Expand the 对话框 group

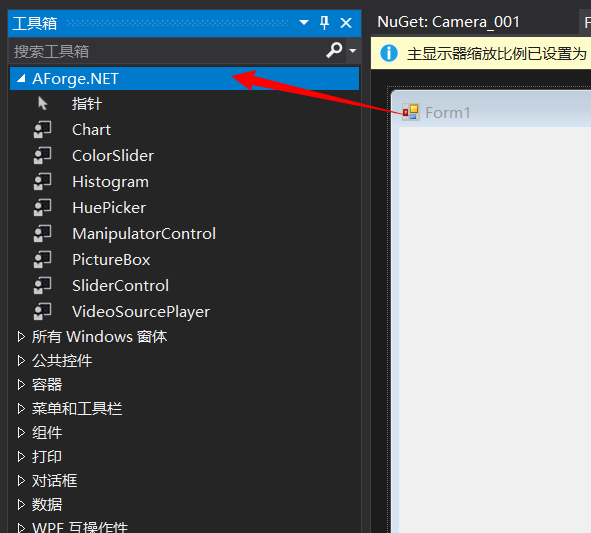pos(21,481)
